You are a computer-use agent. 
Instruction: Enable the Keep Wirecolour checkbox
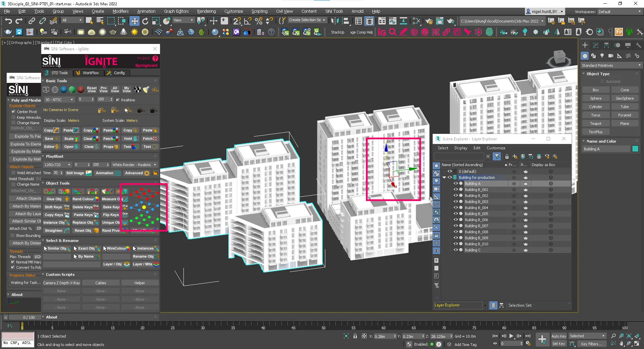point(13,117)
